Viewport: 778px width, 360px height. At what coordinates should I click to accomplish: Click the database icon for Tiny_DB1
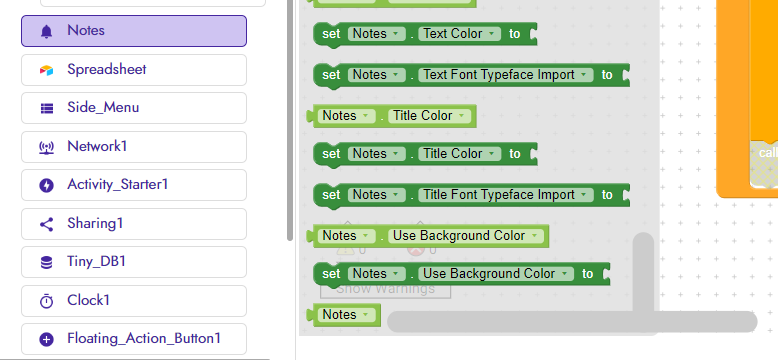click(46, 262)
